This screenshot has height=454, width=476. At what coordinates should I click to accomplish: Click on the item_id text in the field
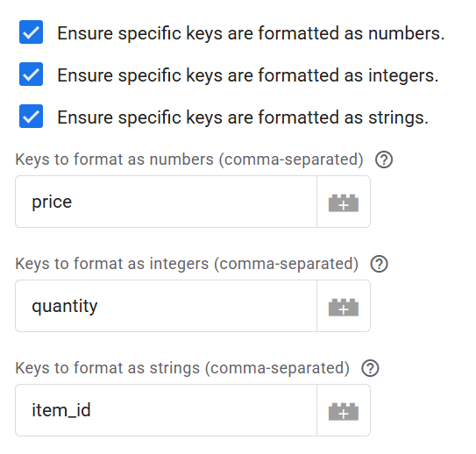pos(61,410)
